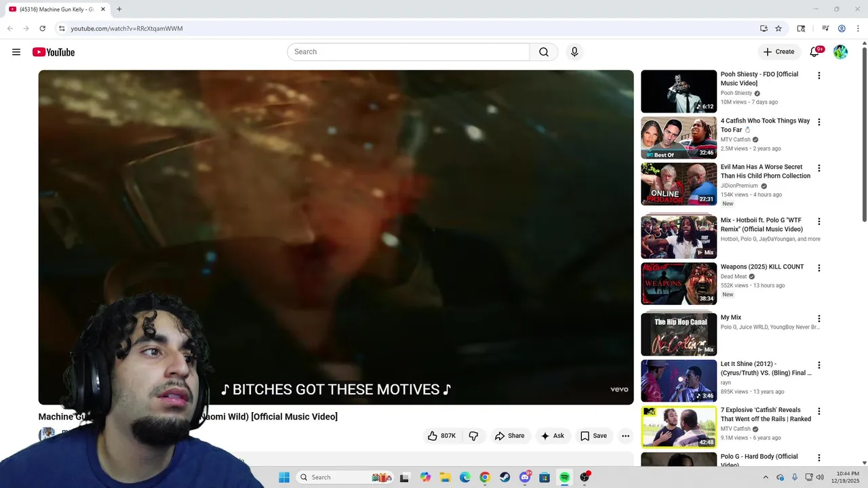Click the taskbar Search box
Image resolution: width=868 pixels, height=488 pixels.
pyautogui.click(x=344, y=477)
